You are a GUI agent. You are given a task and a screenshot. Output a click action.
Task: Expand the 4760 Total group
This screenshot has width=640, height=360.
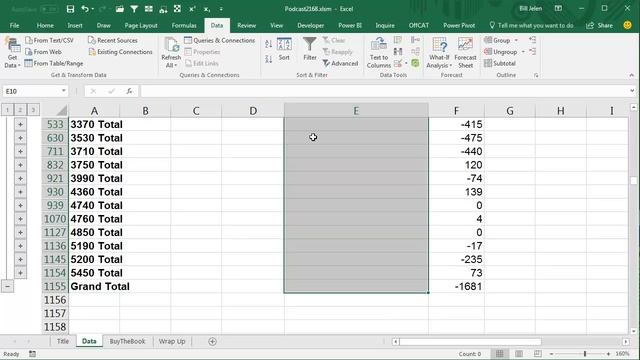(x=20, y=219)
